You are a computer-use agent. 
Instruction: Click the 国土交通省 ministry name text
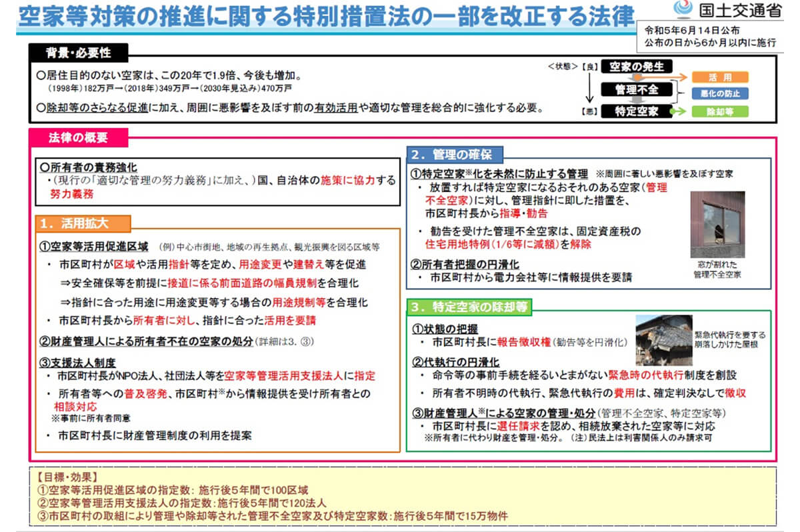[741, 10]
